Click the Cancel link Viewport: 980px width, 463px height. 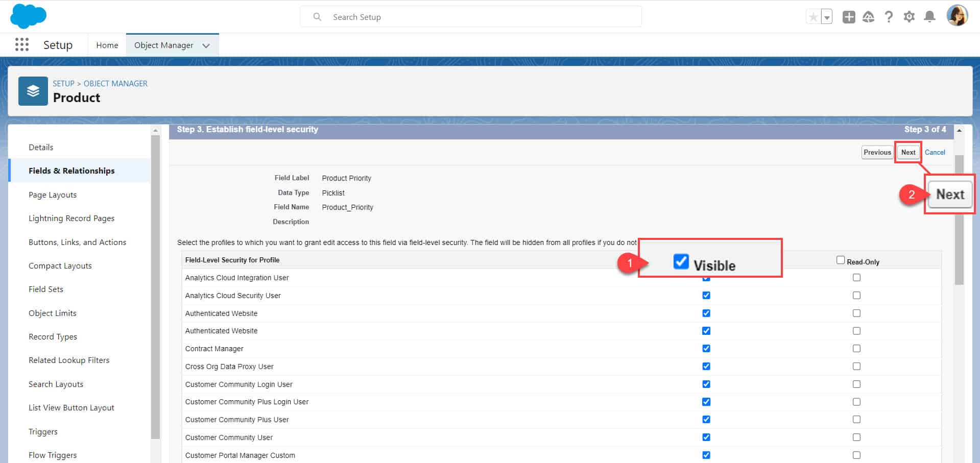935,152
